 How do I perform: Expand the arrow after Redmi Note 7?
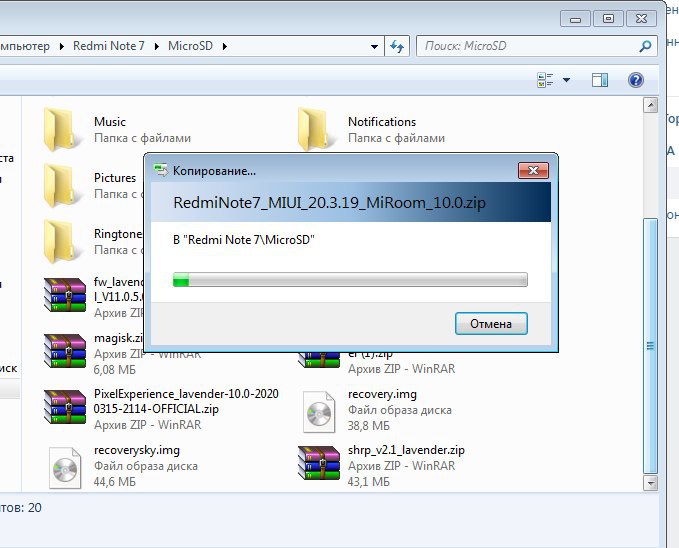[x=157, y=46]
